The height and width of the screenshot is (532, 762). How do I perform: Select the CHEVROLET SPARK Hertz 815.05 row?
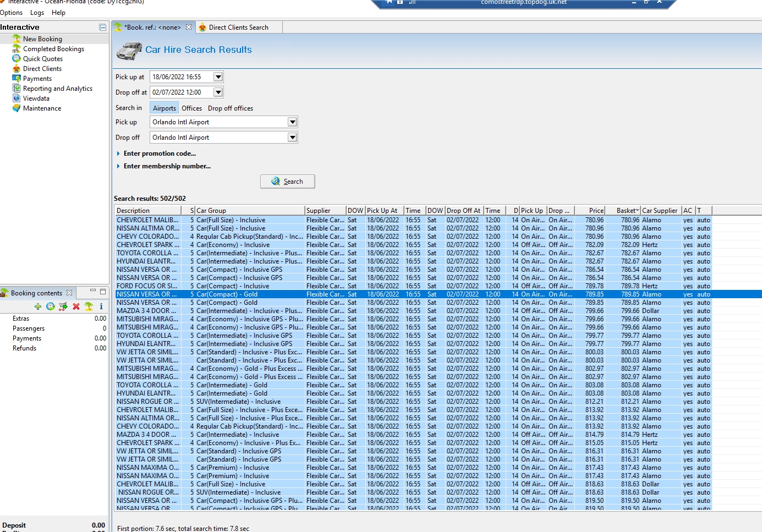click(414, 443)
